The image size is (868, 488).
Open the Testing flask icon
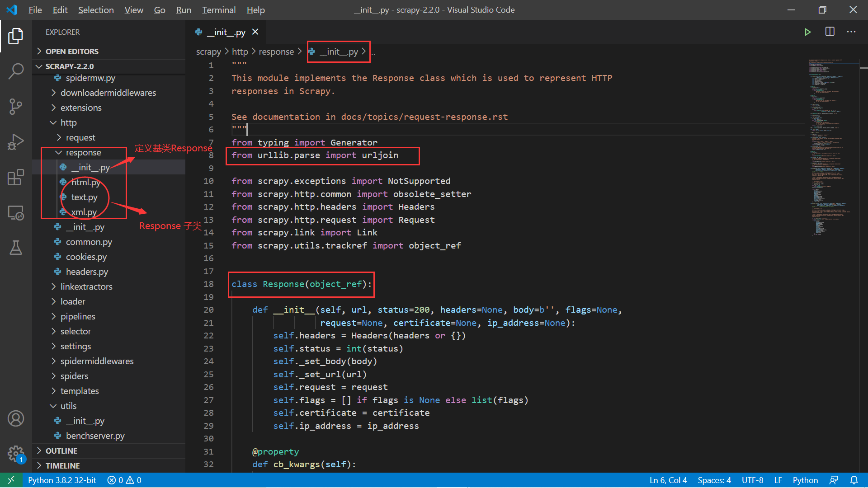tap(16, 248)
